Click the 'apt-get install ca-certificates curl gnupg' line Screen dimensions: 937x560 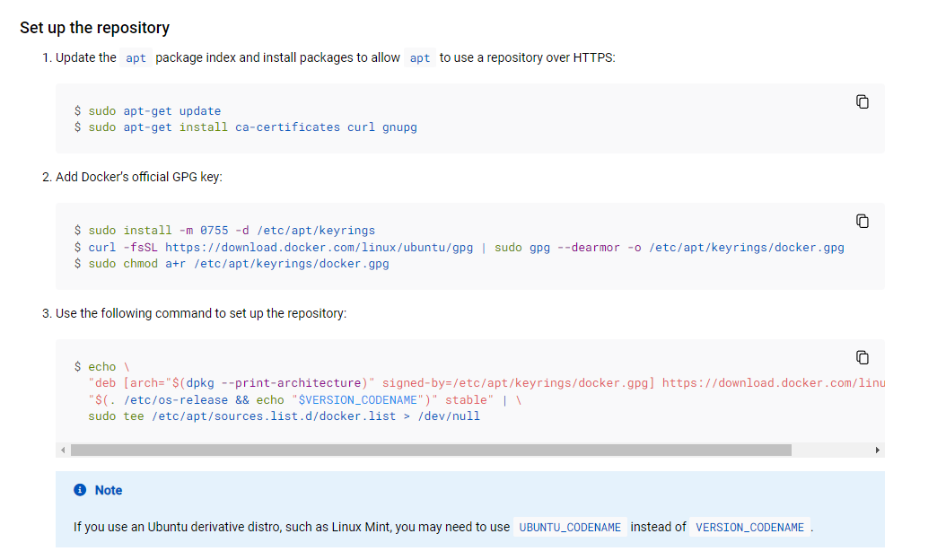tap(246, 127)
